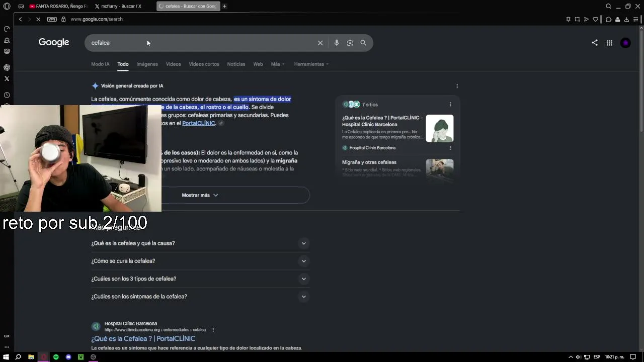
Task: Select the cefalea Google search tab
Action: 187,6
